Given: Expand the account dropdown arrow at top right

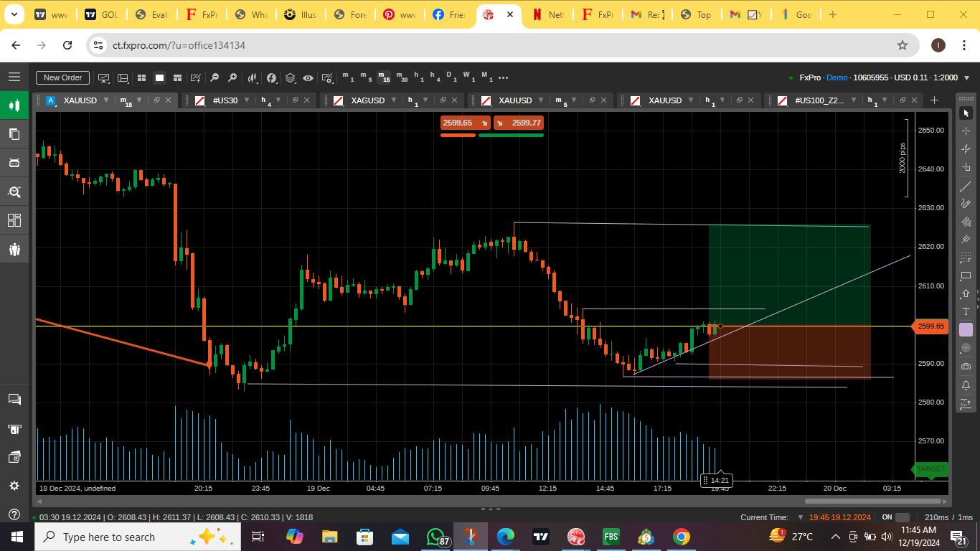Looking at the screenshot, I should 967,77.
